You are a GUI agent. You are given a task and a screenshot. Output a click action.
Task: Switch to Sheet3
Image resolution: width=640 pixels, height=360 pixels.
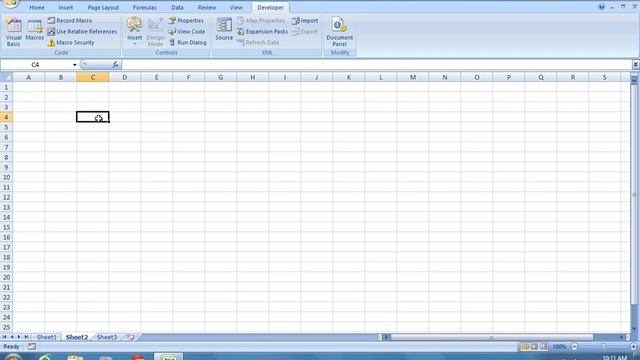coord(107,337)
